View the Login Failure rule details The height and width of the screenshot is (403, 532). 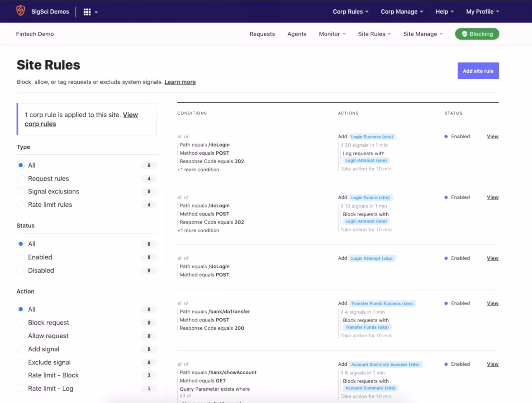pyautogui.click(x=492, y=197)
